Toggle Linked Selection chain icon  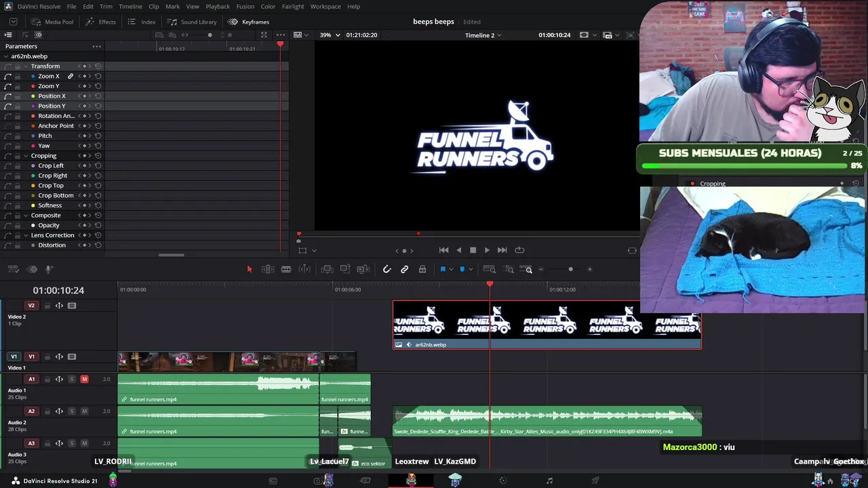point(404,270)
